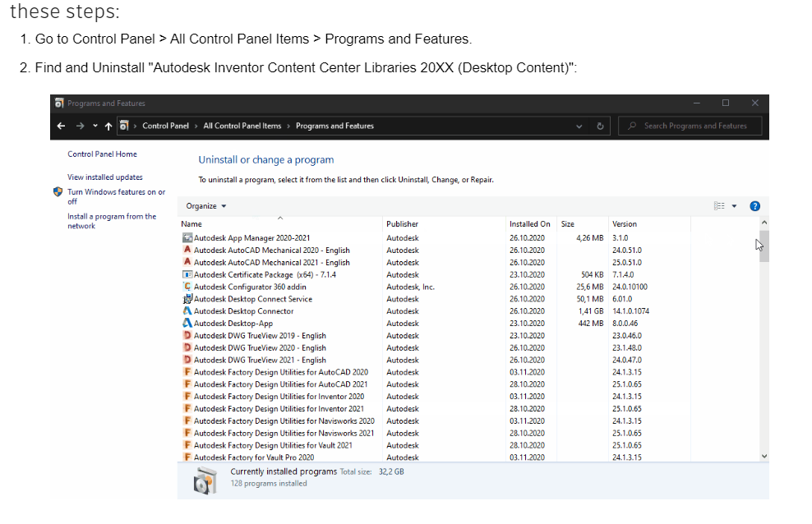Click the installed programs icon in details pane
Screen dimensions: 812x524
click(205, 480)
